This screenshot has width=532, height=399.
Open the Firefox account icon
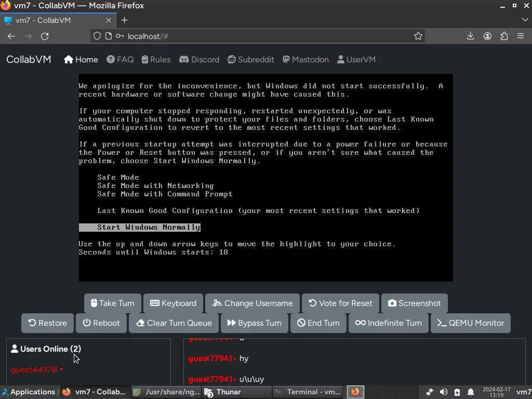pyautogui.click(x=487, y=36)
